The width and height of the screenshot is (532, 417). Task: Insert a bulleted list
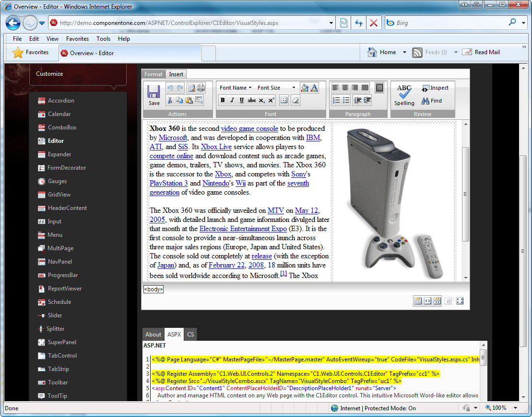click(x=346, y=100)
